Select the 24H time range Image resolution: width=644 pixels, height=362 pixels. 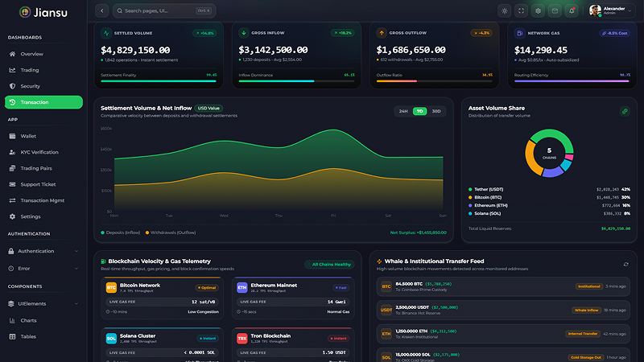tap(403, 111)
